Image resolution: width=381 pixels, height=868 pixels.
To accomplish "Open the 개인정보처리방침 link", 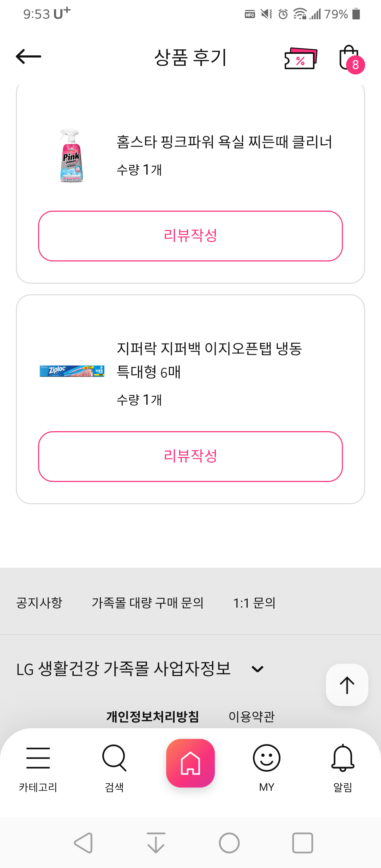I will [x=153, y=717].
